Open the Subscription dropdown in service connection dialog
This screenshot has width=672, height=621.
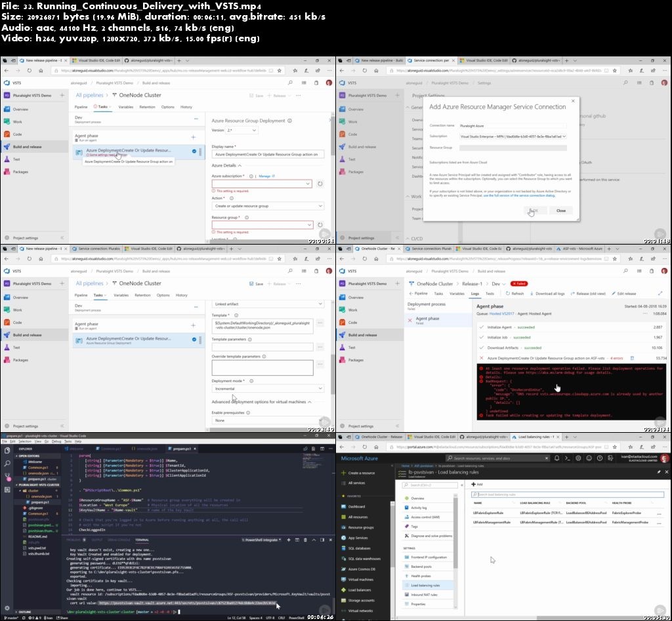513,136
